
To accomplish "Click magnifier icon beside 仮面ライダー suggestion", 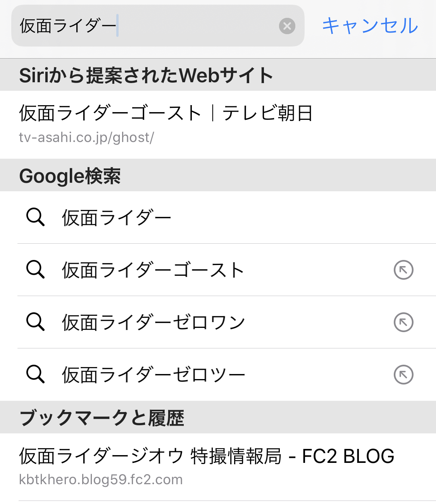I will tap(35, 217).
